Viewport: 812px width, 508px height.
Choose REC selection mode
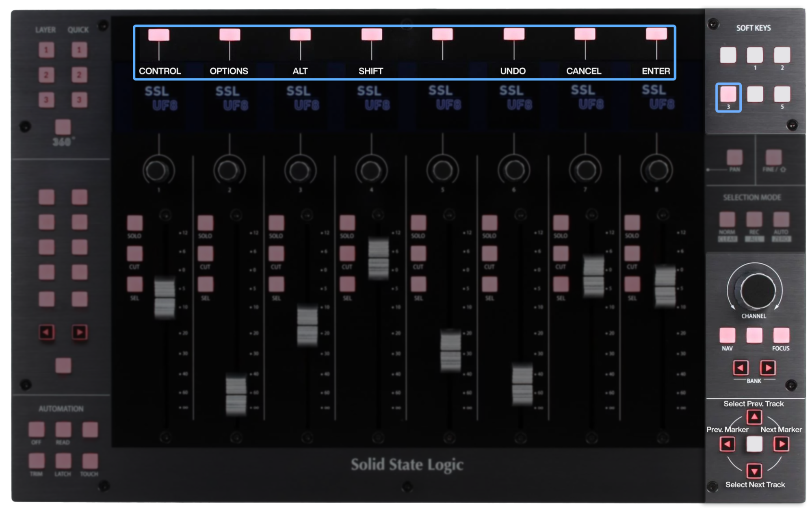click(x=754, y=219)
